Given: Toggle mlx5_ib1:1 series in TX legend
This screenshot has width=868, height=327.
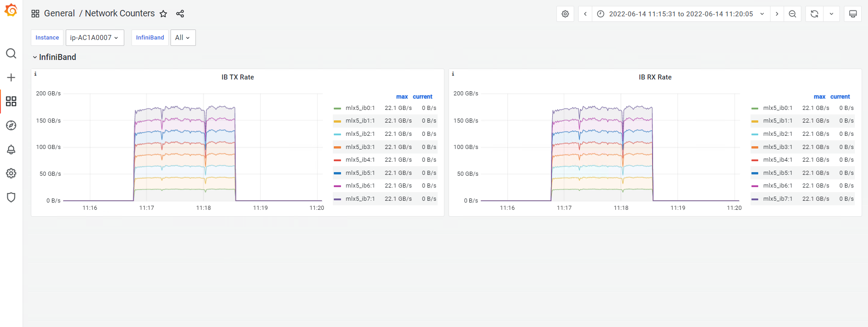Looking at the screenshot, I should (360, 121).
